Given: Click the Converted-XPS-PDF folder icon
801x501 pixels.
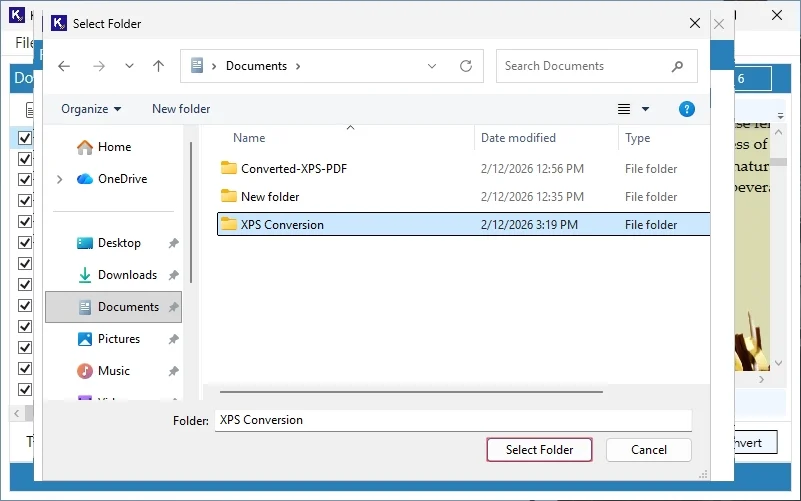Looking at the screenshot, I should click(229, 168).
